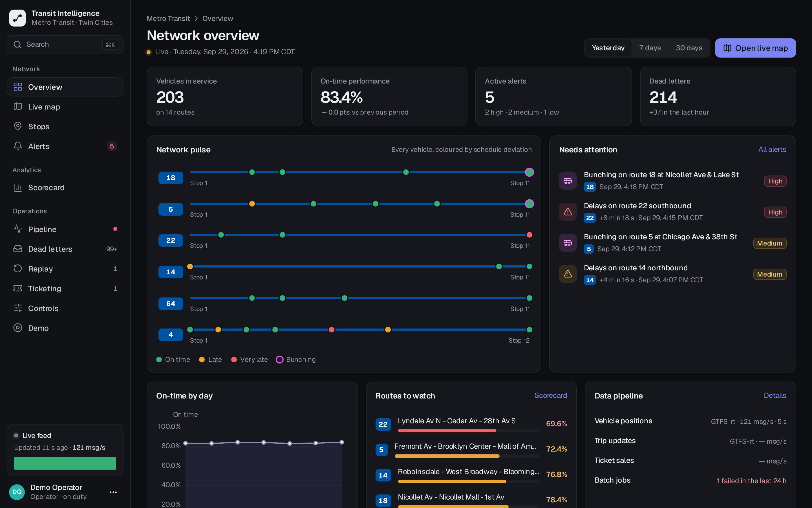Click the On-time performance 83.4% card

(389, 97)
